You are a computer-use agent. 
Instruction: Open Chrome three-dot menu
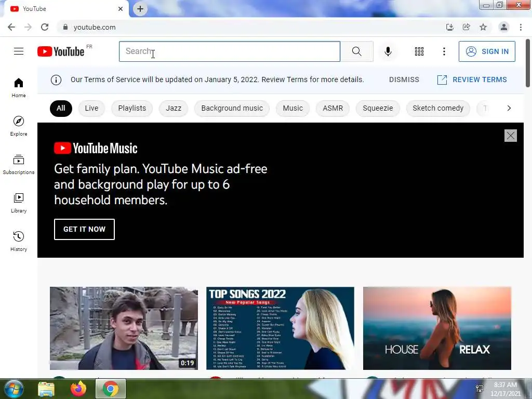[x=521, y=27]
